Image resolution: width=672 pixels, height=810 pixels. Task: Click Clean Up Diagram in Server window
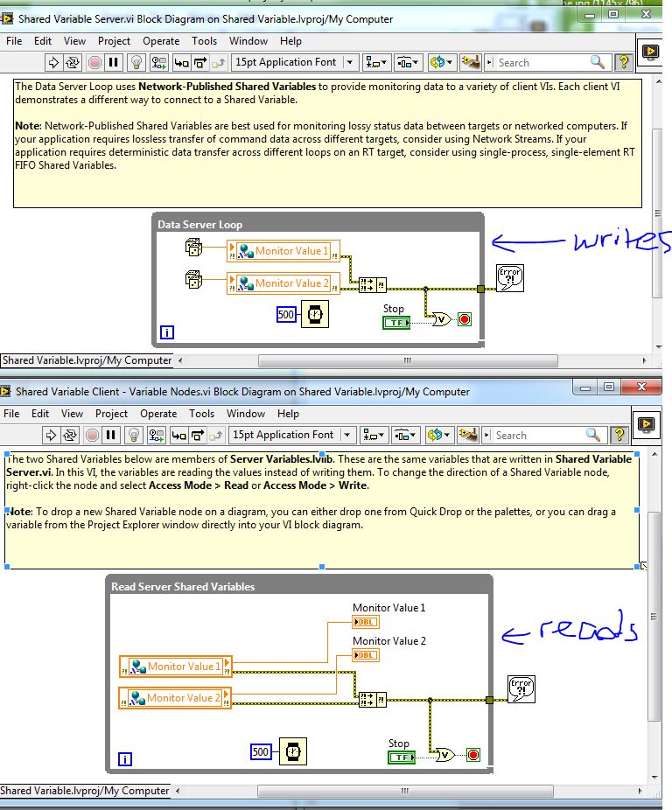click(471, 62)
